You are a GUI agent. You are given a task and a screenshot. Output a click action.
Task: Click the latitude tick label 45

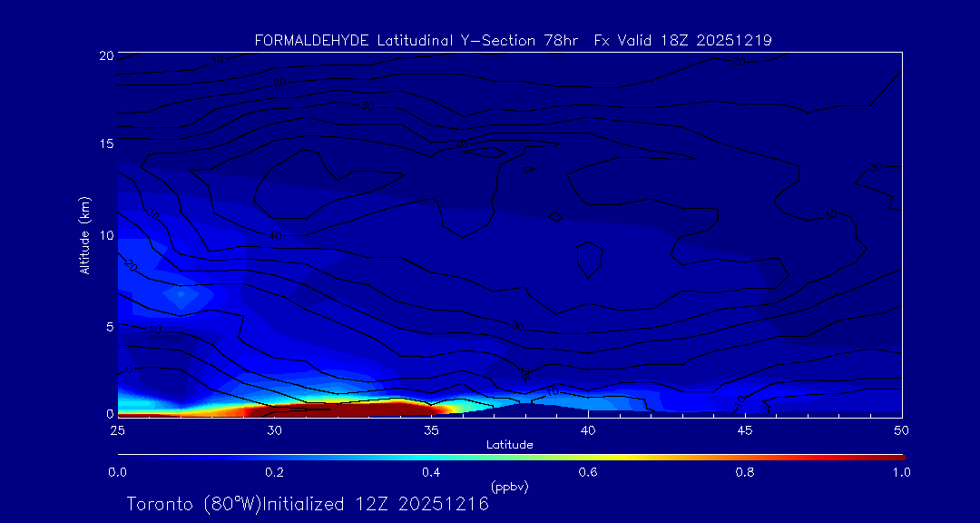point(744,430)
